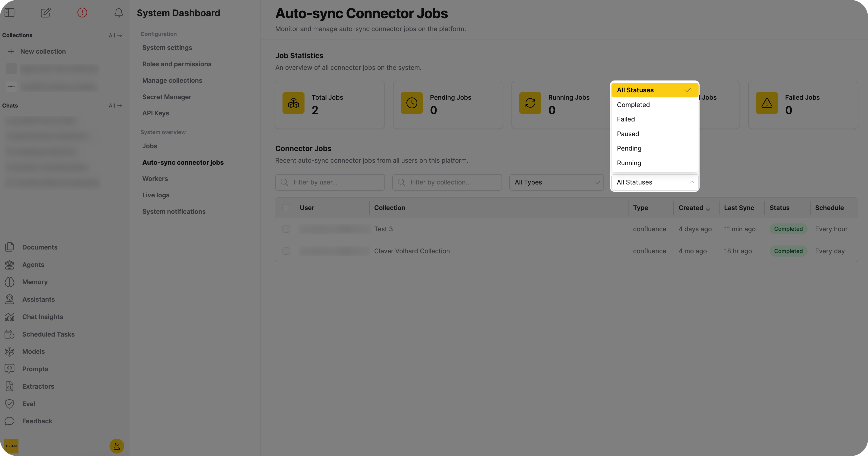Sort by the Last Sync column header

(x=739, y=208)
